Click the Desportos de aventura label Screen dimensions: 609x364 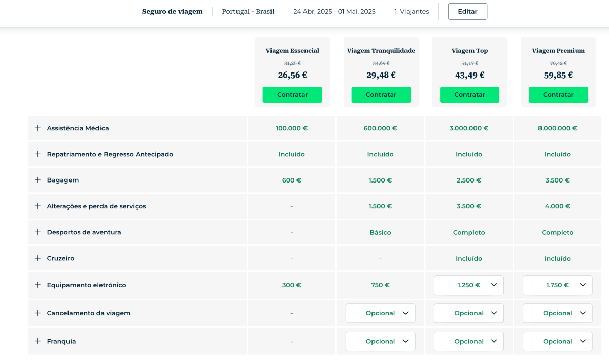84,232
